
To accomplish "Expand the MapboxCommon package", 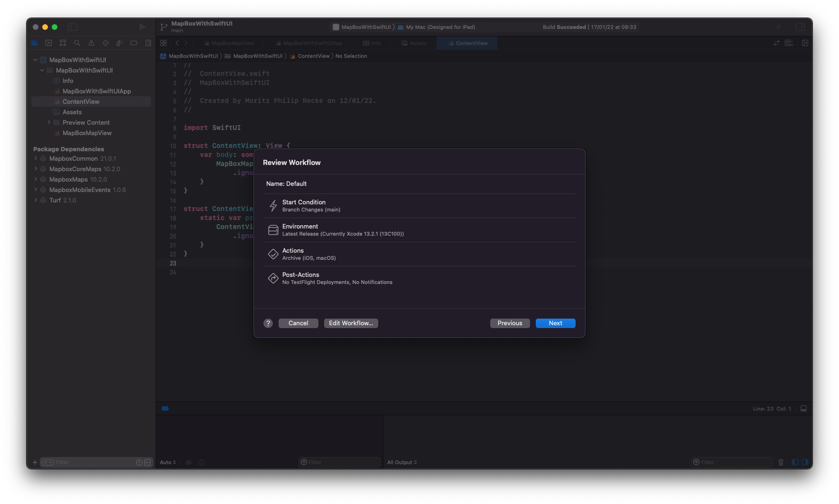I will [x=36, y=158].
